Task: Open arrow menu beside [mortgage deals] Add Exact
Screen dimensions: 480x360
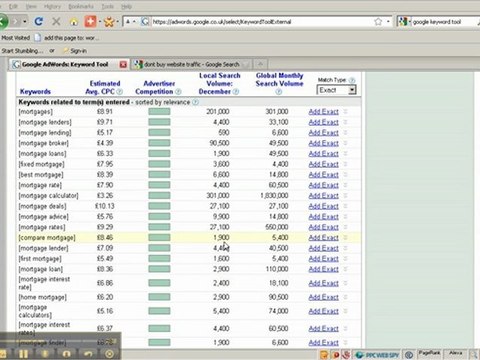Action: tap(346, 206)
